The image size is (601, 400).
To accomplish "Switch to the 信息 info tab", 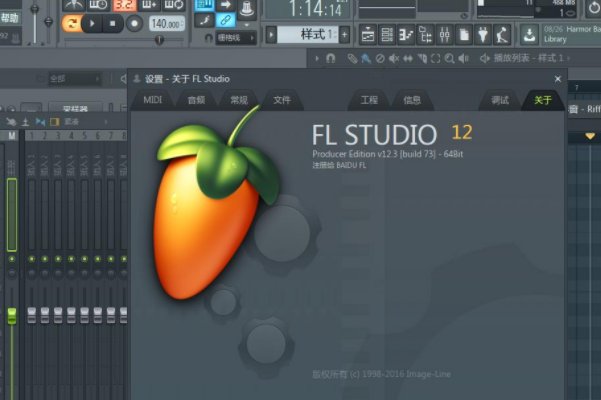I will tap(412, 100).
